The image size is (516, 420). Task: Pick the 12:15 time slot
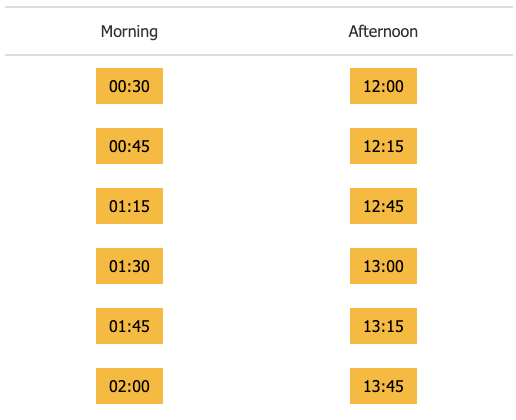[x=383, y=146]
